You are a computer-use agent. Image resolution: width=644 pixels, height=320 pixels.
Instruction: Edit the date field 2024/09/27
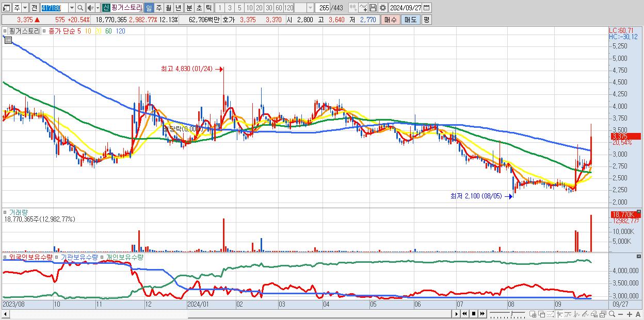(406, 8)
